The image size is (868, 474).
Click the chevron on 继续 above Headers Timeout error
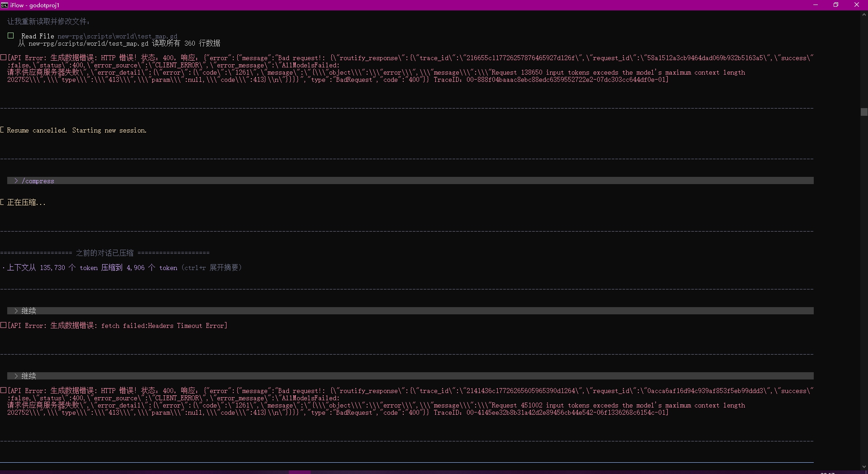pos(16,311)
